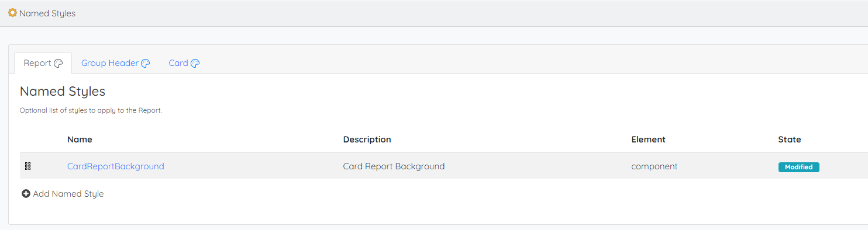Click the component element cell
The image size is (868, 230).
654,166
